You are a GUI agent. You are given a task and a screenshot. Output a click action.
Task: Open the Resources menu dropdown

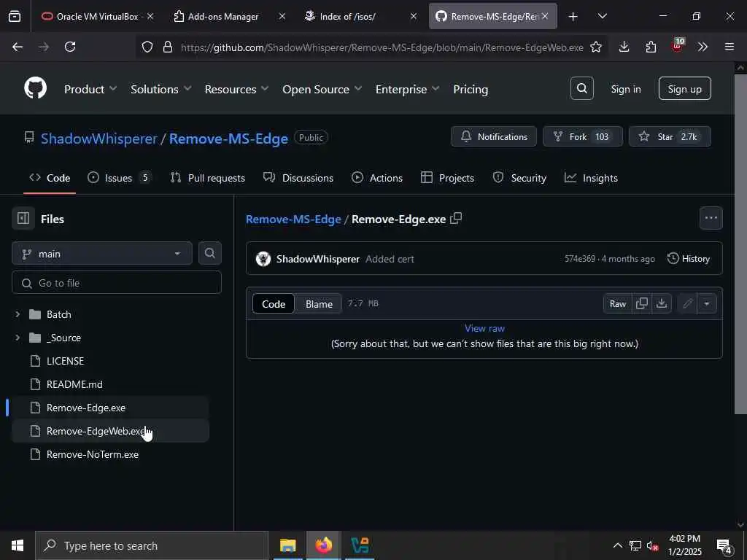pos(237,89)
